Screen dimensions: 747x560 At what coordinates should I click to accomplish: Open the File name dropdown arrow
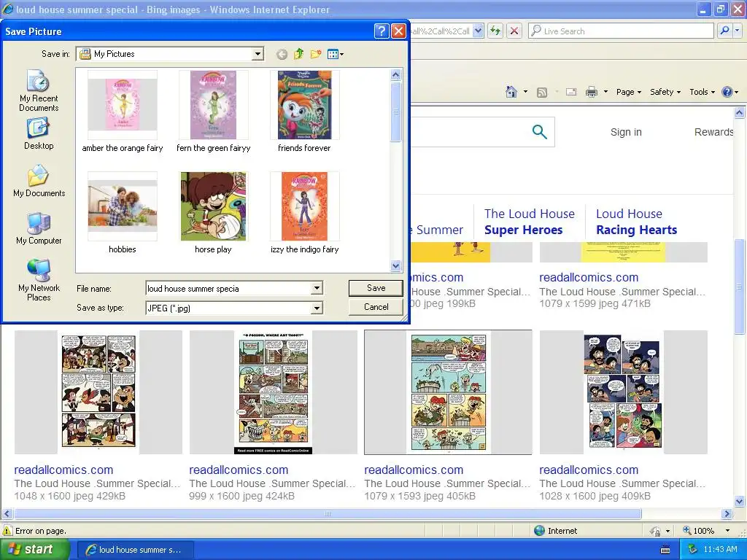(x=317, y=288)
